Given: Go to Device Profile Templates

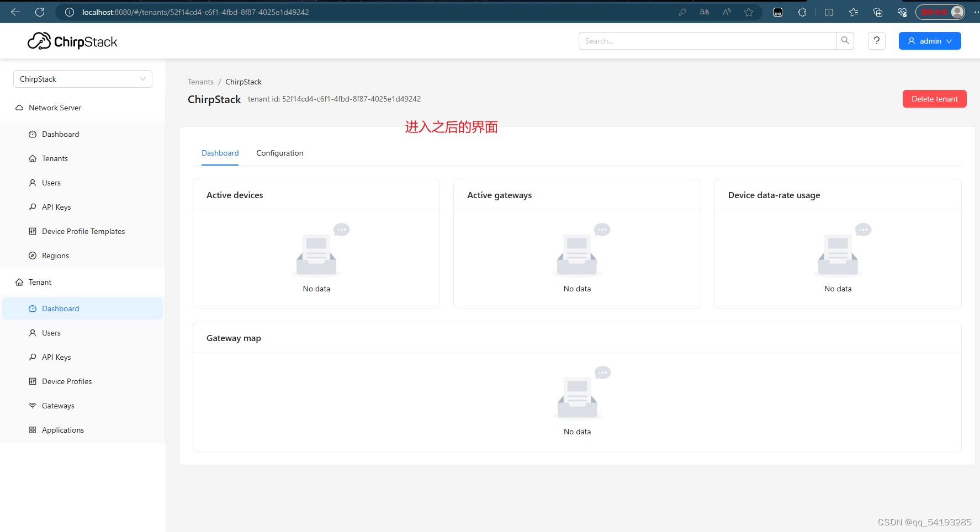Looking at the screenshot, I should 83,231.
